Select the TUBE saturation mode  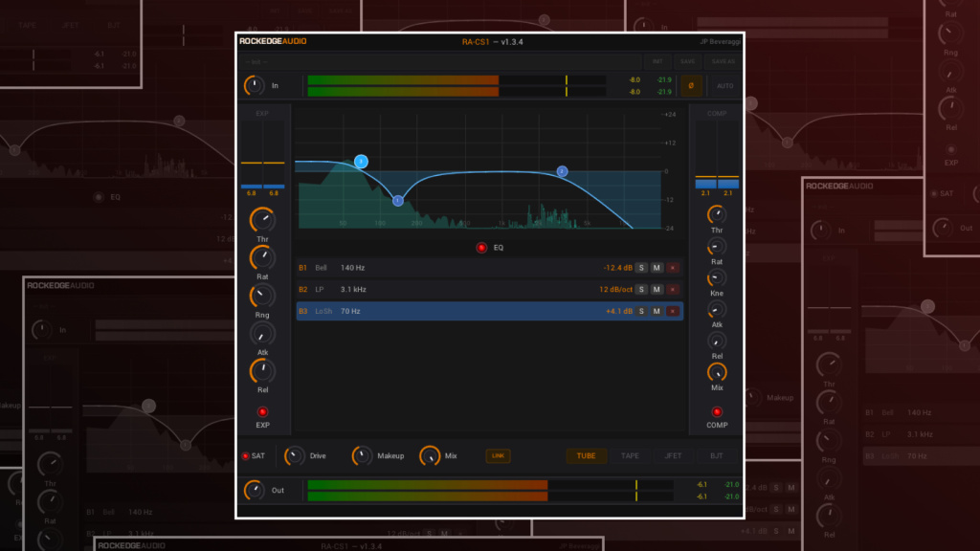coord(586,456)
